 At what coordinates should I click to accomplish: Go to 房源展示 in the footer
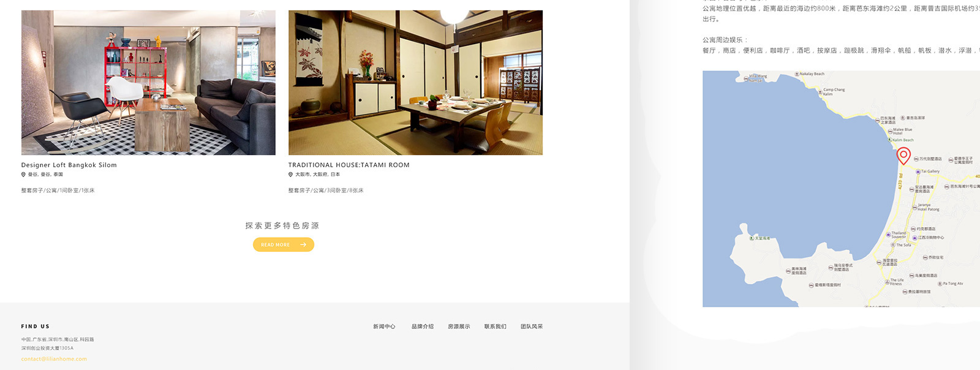click(x=459, y=327)
